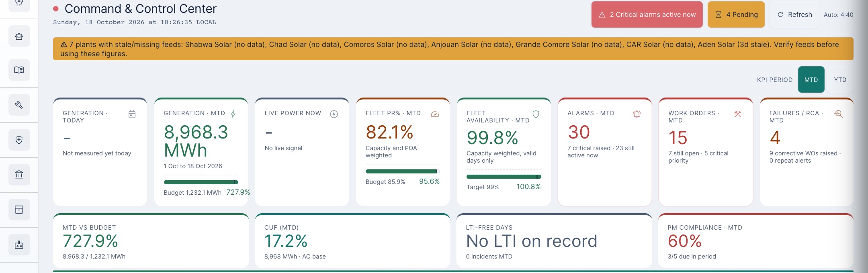868x273 pixels.
Task: Click the '100.8%' availability target ratio
Action: [528, 187]
